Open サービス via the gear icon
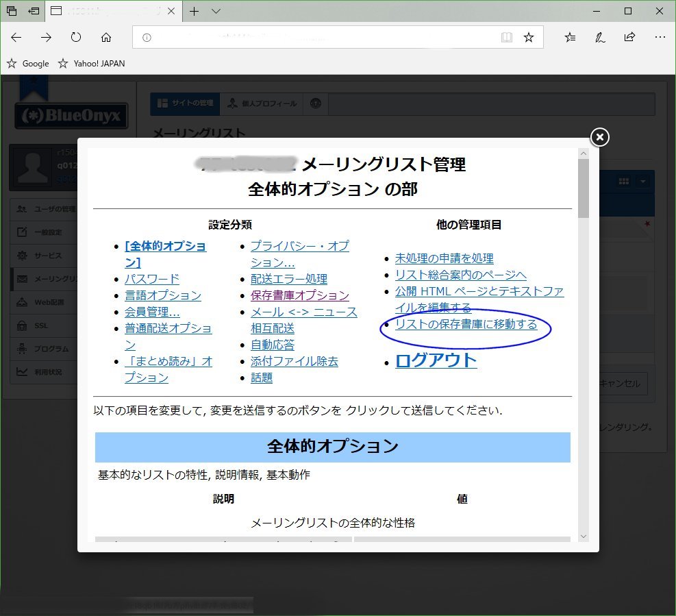The height and width of the screenshot is (616, 676). (23, 255)
